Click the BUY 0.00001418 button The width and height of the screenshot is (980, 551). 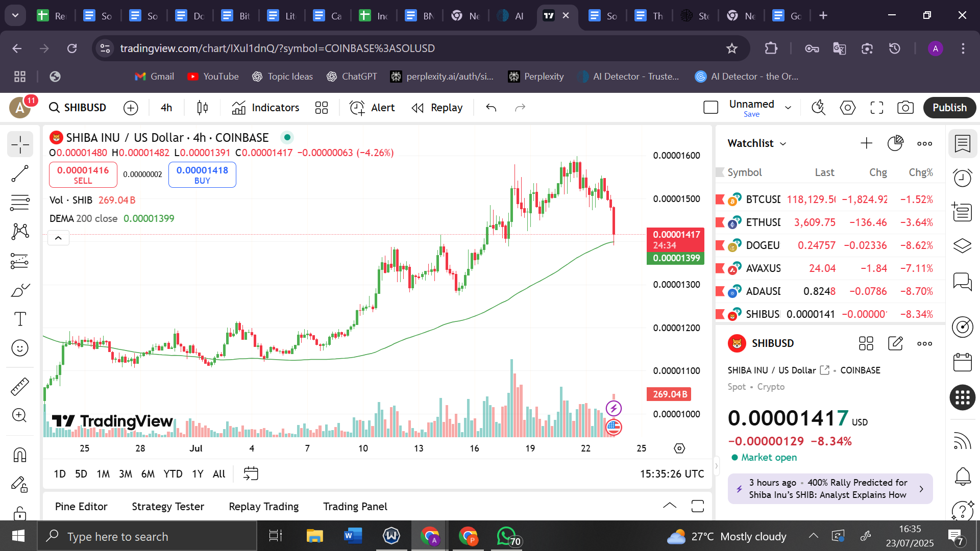202,175
